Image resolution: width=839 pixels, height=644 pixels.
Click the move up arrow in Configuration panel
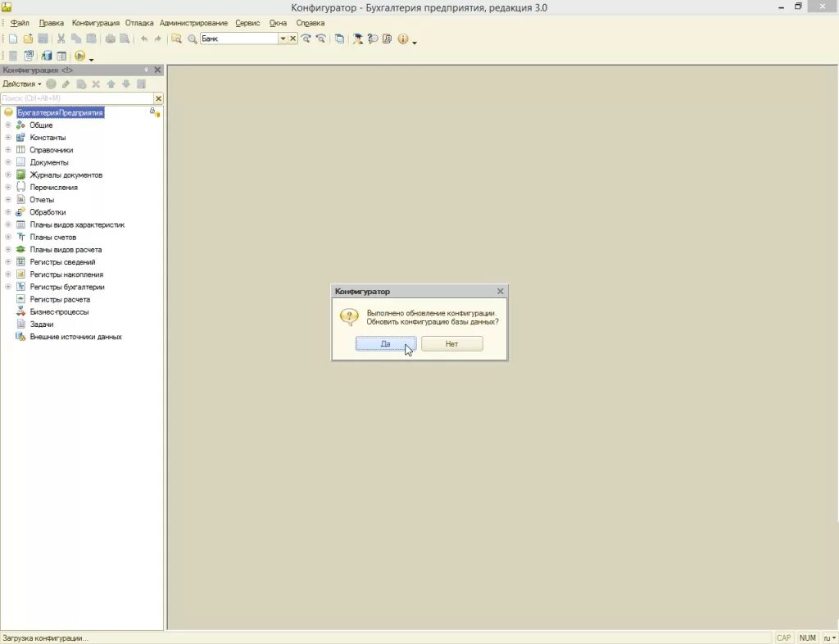coord(111,84)
